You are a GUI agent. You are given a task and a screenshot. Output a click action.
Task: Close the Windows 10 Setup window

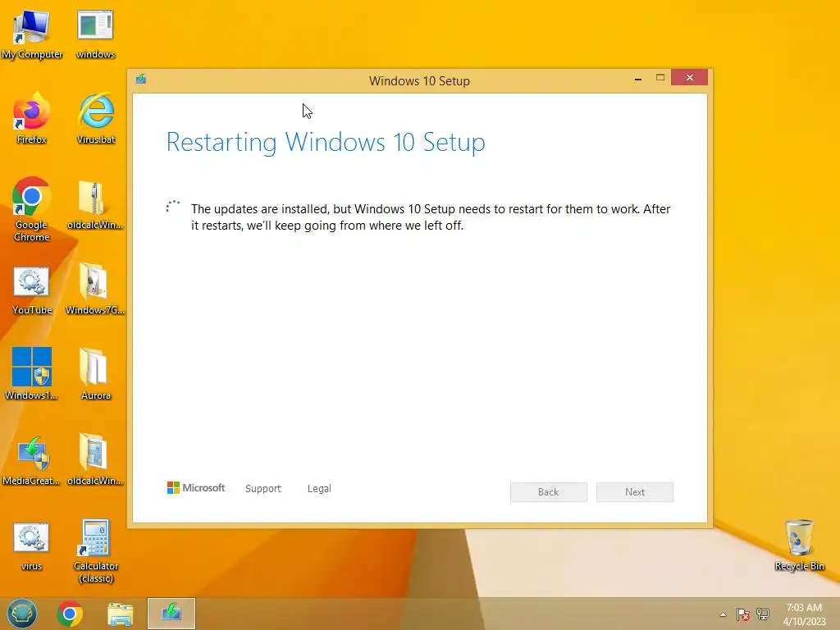[x=689, y=78]
